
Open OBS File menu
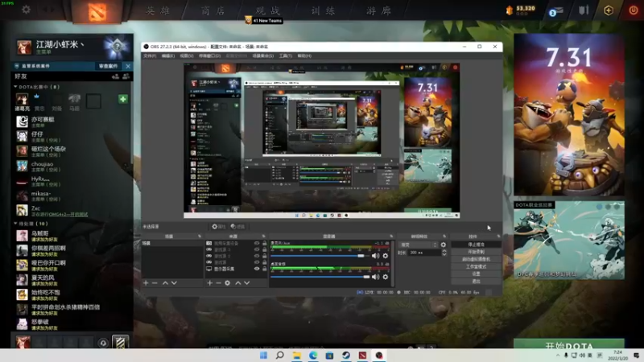click(150, 56)
